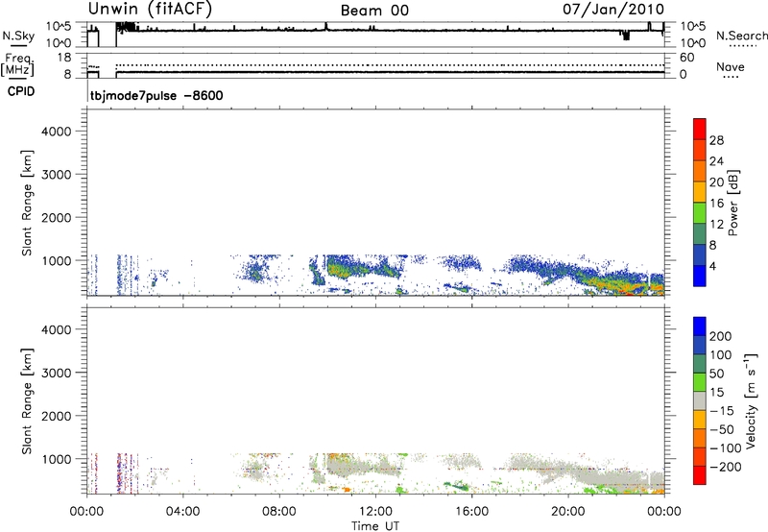The image size is (768, 532).
Task: Click the '28' tick on the Power scale
Action: pos(716,140)
